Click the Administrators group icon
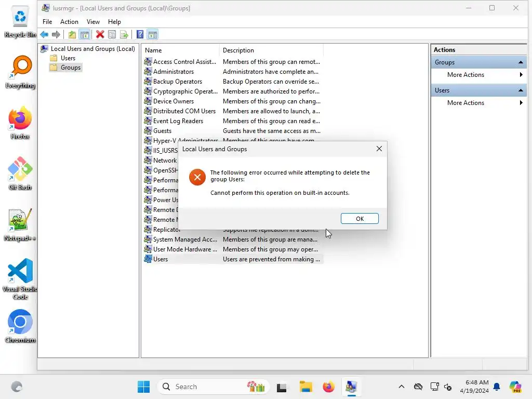The height and width of the screenshot is (399, 532). (148, 71)
